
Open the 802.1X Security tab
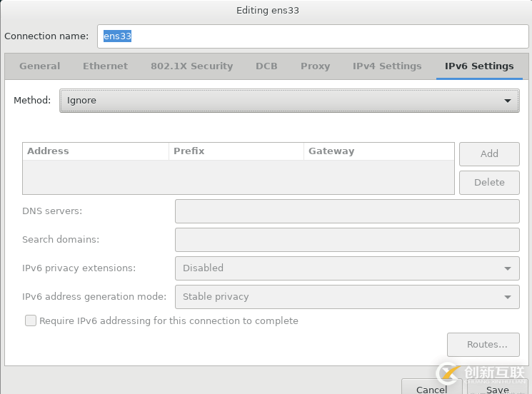(x=191, y=66)
